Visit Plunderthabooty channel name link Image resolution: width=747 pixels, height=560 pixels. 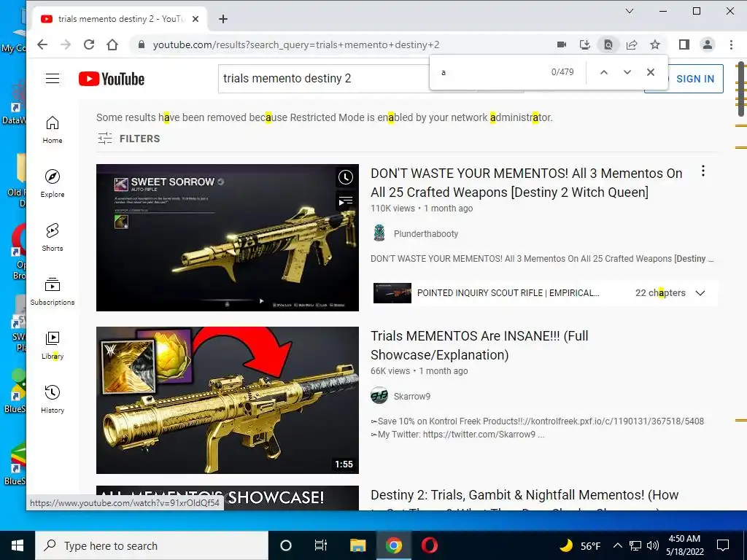(x=426, y=234)
